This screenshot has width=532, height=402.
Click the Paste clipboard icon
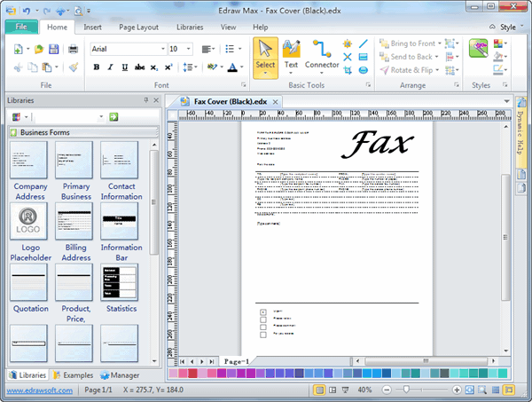click(x=47, y=67)
